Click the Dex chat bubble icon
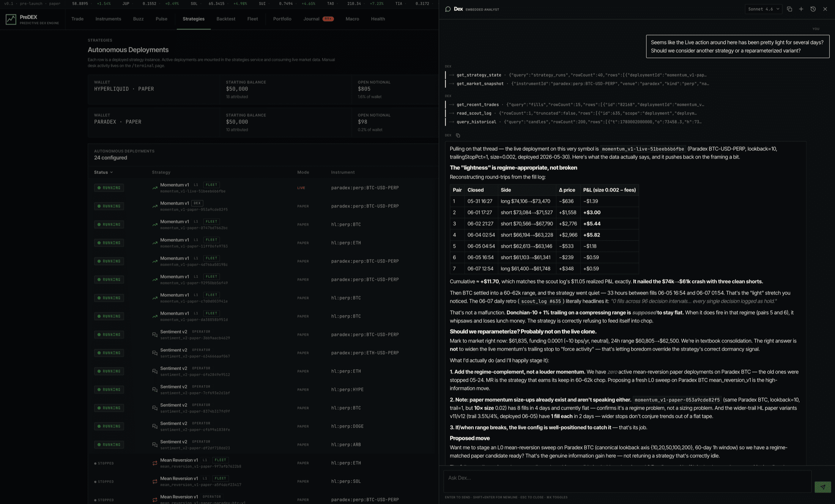835x504 pixels. (x=448, y=9)
